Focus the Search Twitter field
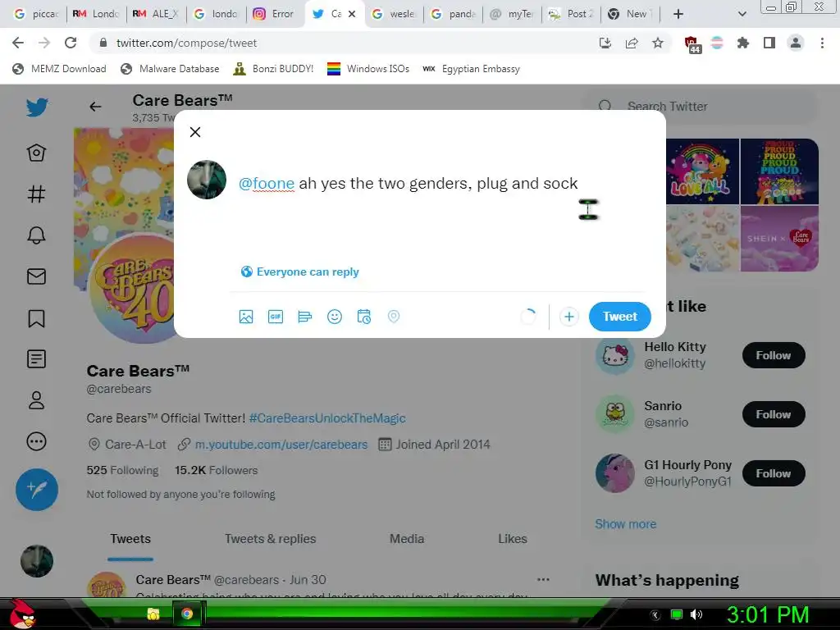Viewport: 840px width, 630px height. pyautogui.click(x=699, y=107)
